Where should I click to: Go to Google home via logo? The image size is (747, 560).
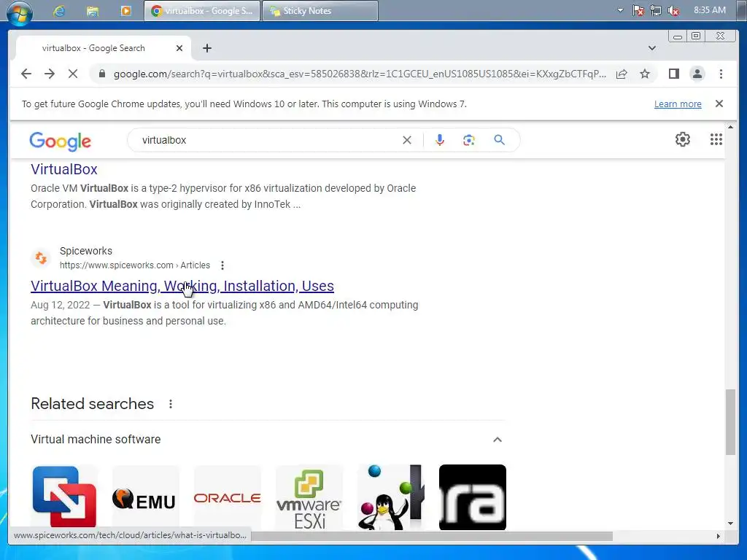[x=60, y=141]
